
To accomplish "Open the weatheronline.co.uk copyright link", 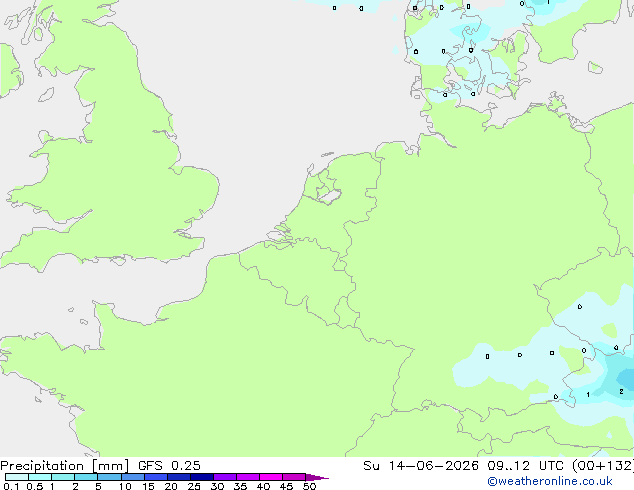I will pos(550,482).
